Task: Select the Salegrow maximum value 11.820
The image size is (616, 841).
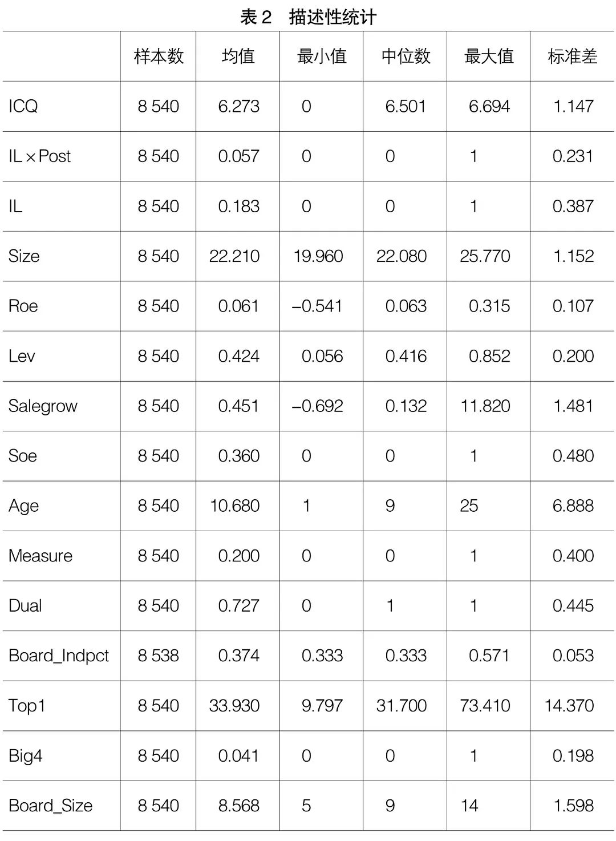Action: pos(485,406)
